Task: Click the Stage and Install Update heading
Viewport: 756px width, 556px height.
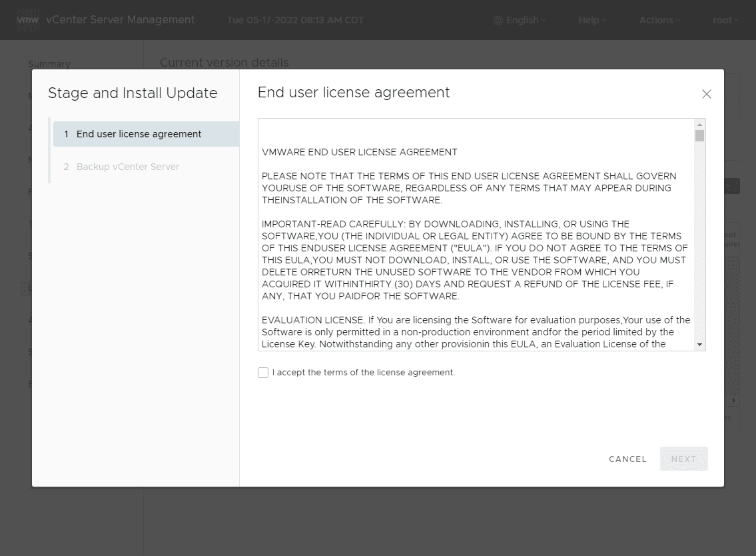Action: tap(133, 93)
